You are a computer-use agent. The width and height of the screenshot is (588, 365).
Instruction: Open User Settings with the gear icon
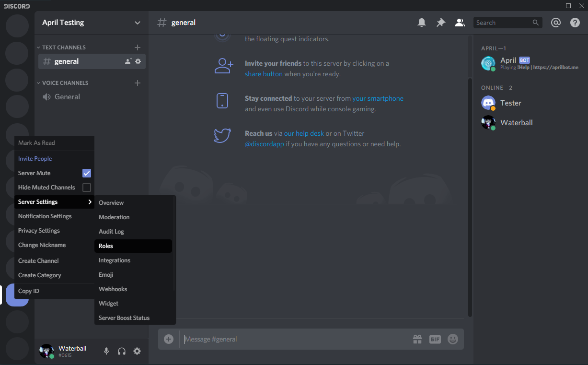[137, 351]
